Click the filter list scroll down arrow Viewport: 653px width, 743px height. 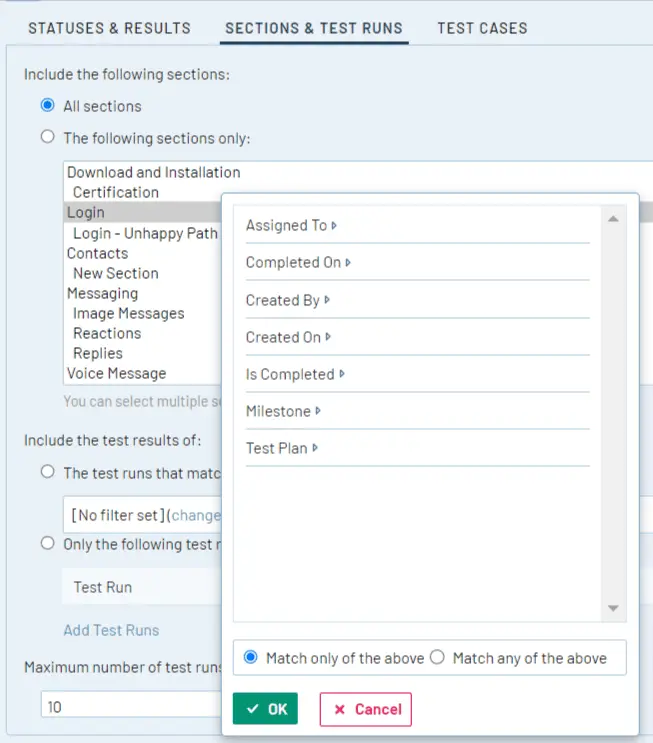(613, 608)
